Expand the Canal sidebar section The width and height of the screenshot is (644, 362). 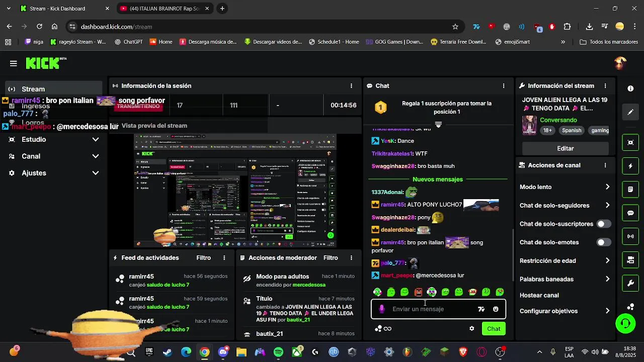point(54,156)
